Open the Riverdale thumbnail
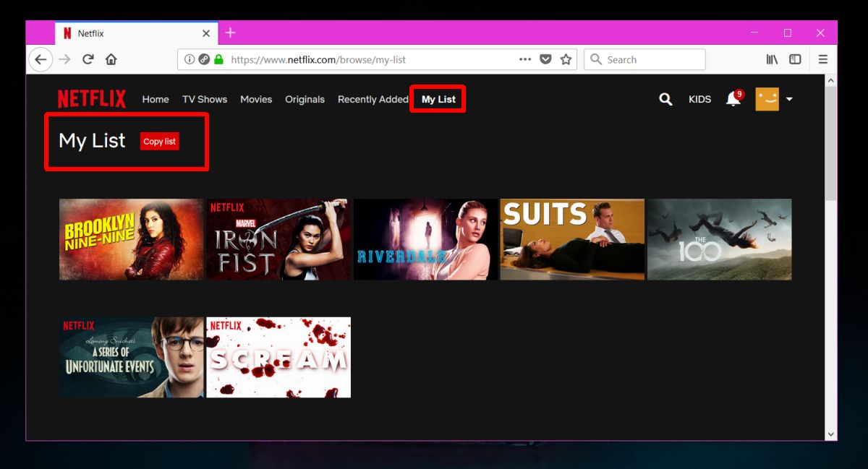The width and height of the screenshot is (868, 469). tap(426, 239)
